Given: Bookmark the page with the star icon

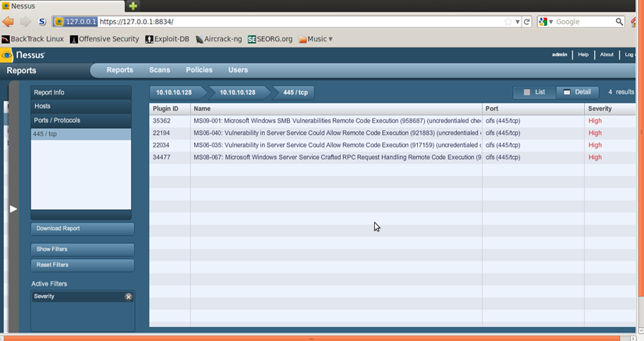Looking at the screenshot, I should [508, 22].
